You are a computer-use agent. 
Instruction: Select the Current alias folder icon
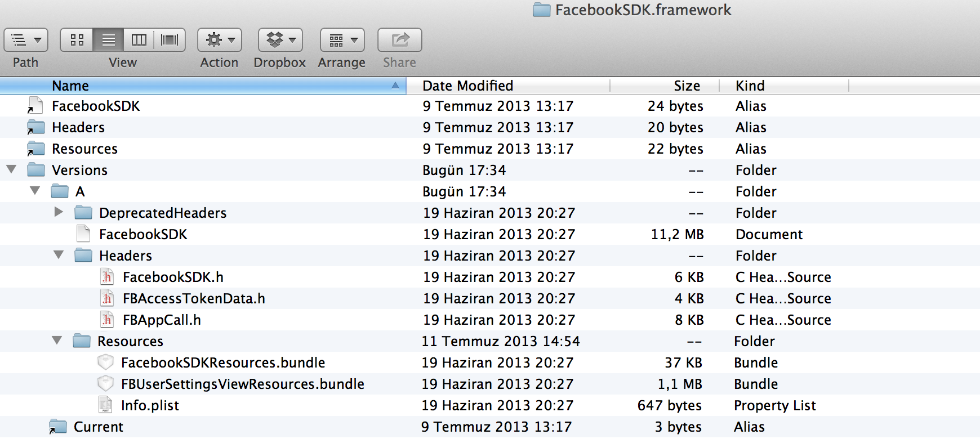tap(57, 427)
